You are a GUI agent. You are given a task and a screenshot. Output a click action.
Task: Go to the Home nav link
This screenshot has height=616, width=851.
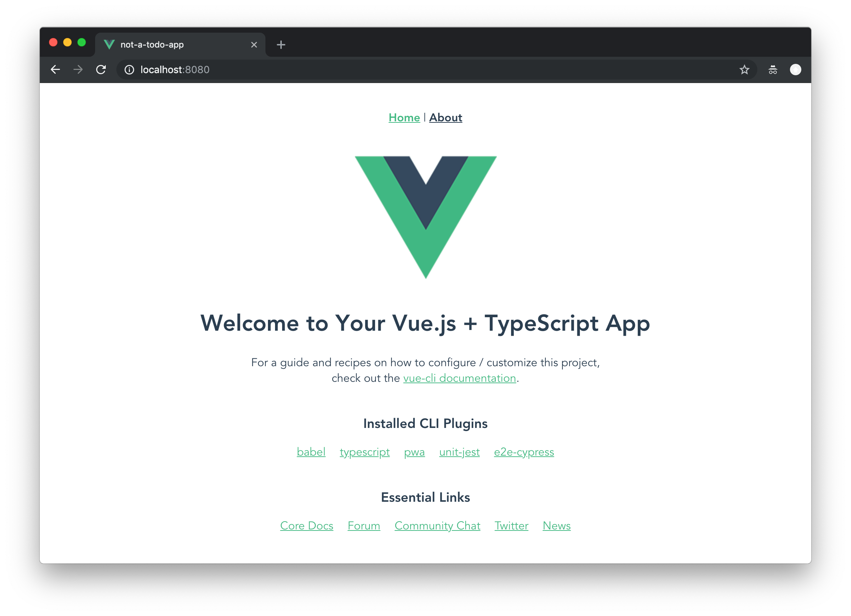(x=404, y=118)
